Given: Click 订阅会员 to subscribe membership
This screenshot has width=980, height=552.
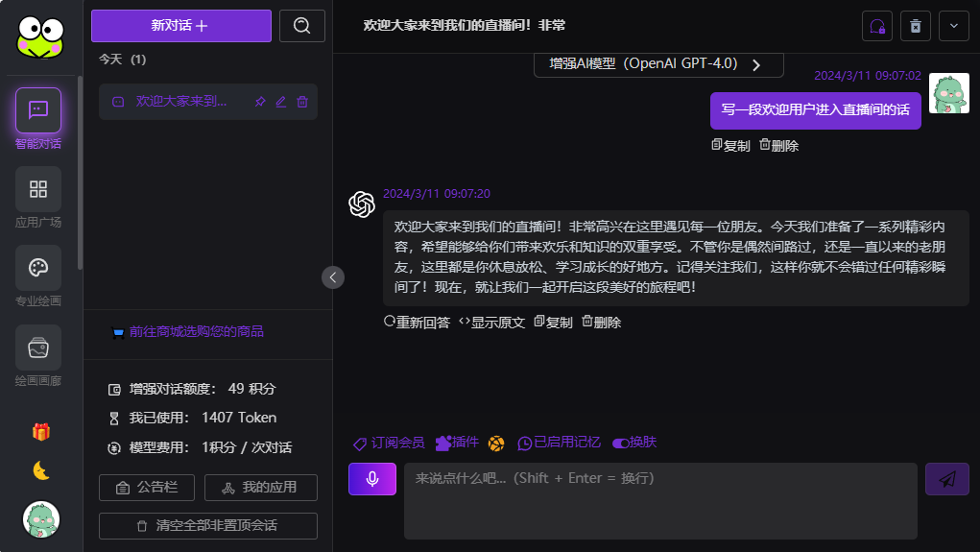Looking at the screenshot, I should pyautogui.click(x=389, y=443).
